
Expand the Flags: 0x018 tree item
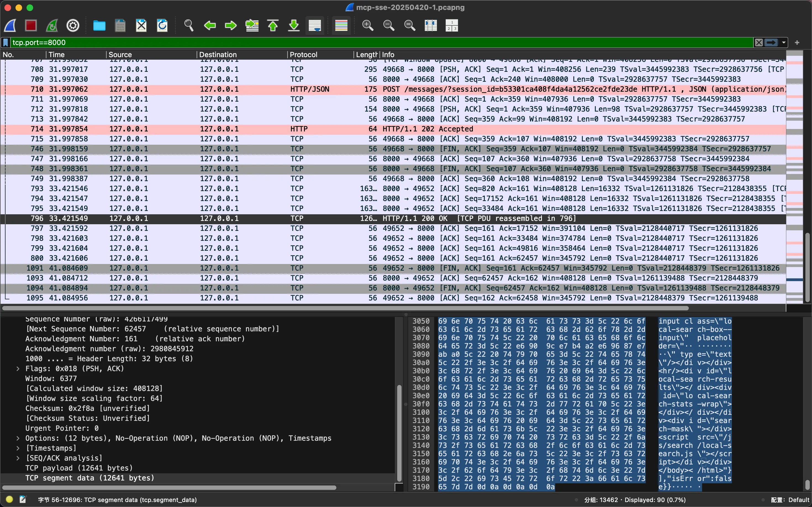(x=18, y=368)
